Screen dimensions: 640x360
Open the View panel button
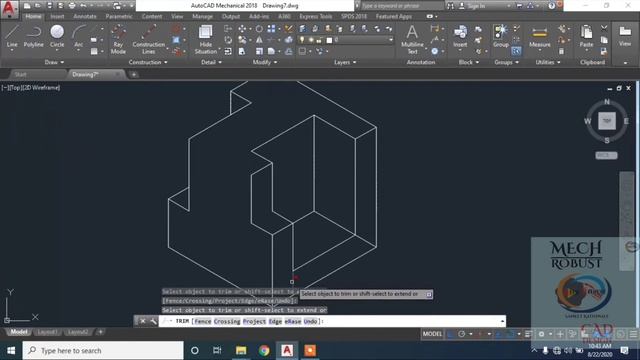tap(625, 36)
